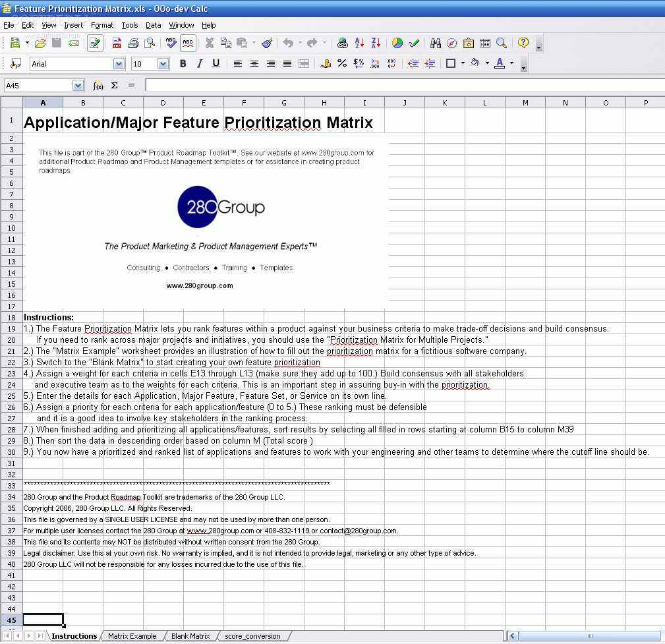Switch to the Blank Matrix sheet tab
The height and width of the screenshot is (644, 665).
pyautogui.click(x=190, y=636)
